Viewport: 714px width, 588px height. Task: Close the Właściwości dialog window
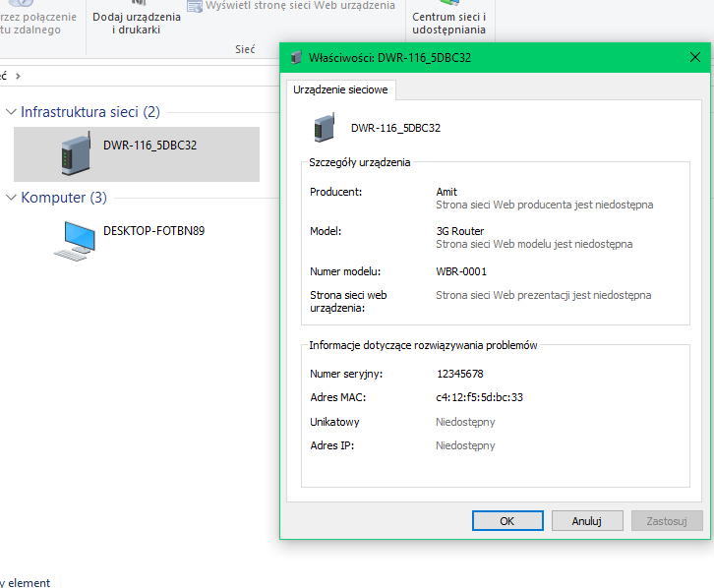(x=694, y=57)
